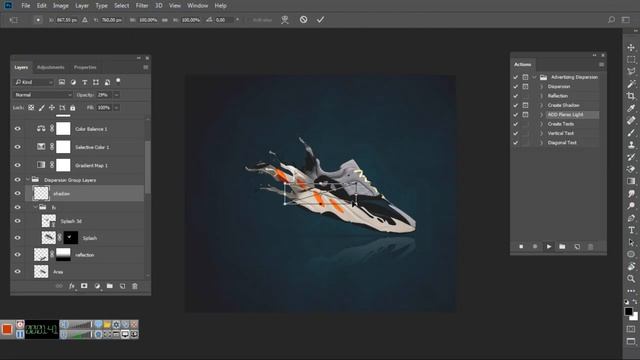Create new fill or adjustment layer
The width and height of the screenshot is (640, 360).
tap(97, 286)
